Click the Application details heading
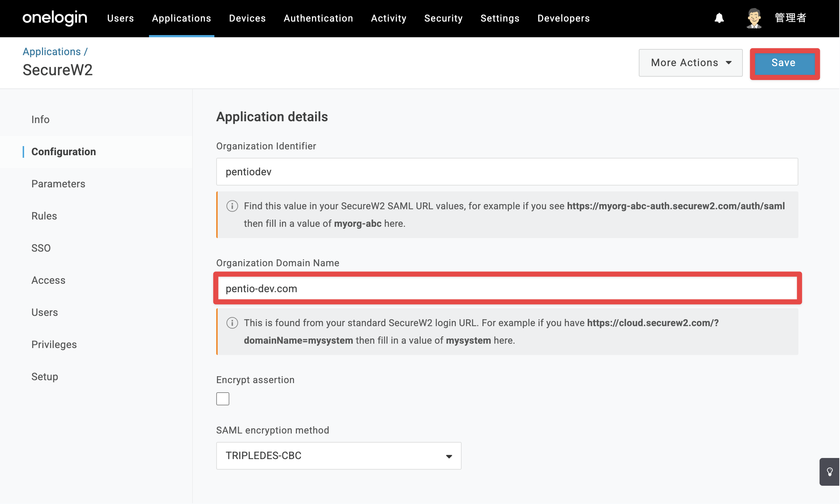Viewport: 840px width, 504px height. pyautogui.click(x=272, y=117)
